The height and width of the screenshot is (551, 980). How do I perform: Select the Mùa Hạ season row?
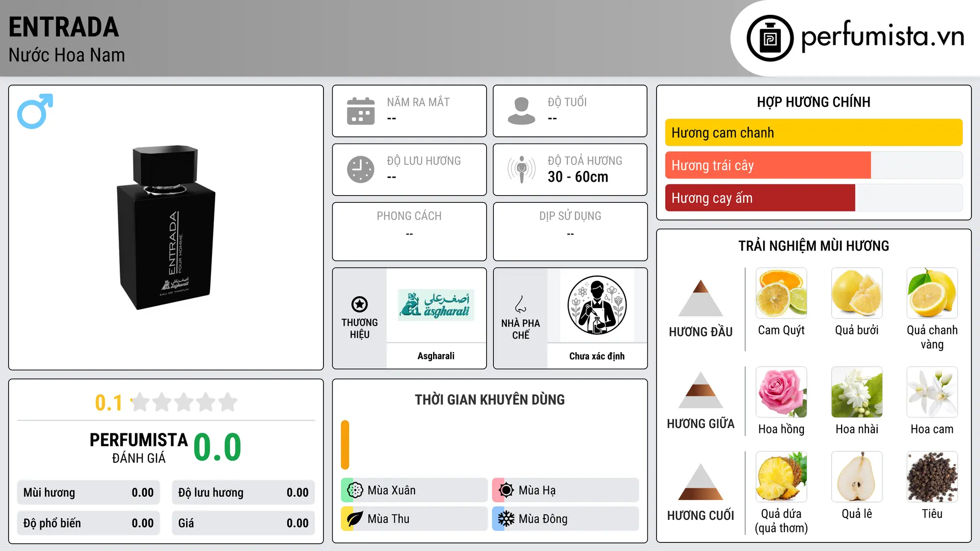[x=565, y=490]
